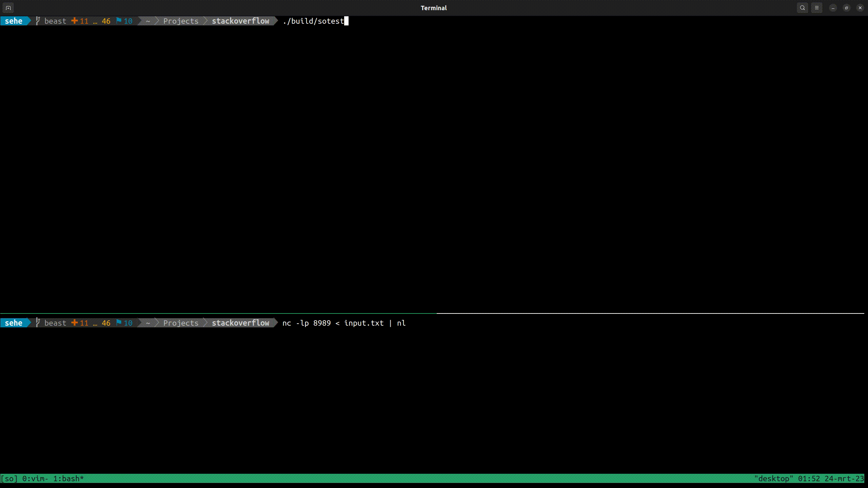Click the git branch icon in top prompt
This screenshot has width=868, height=488.
coord(38,21)
